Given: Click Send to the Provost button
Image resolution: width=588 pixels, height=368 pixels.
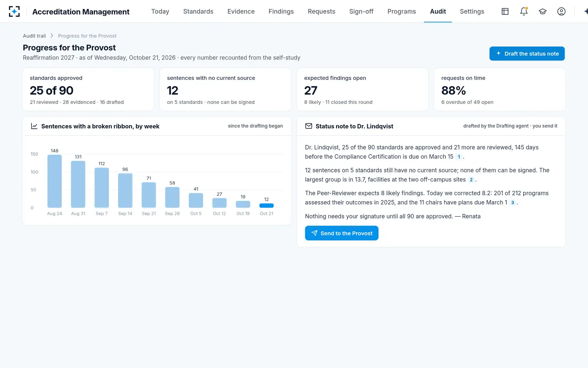Looking at the screenshot, I should [342, 233].
